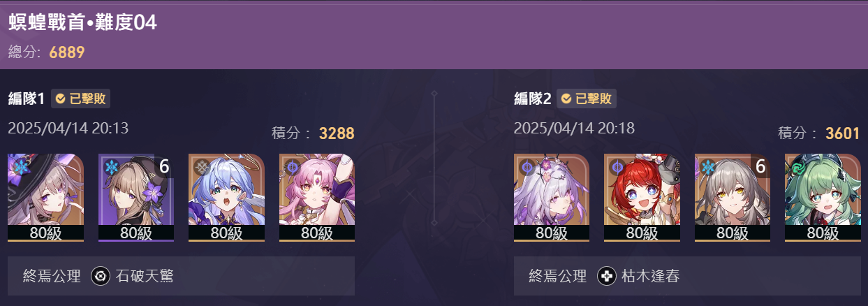Click the element icon on blue-haired character portrait
This screenshot has height=306, width=868.
[x=201, y=168]
